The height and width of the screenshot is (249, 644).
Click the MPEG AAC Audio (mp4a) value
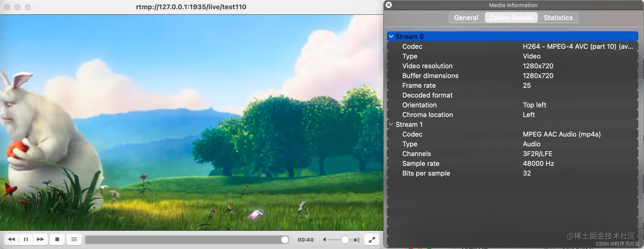pyautogui.click(x=561, y=134)
